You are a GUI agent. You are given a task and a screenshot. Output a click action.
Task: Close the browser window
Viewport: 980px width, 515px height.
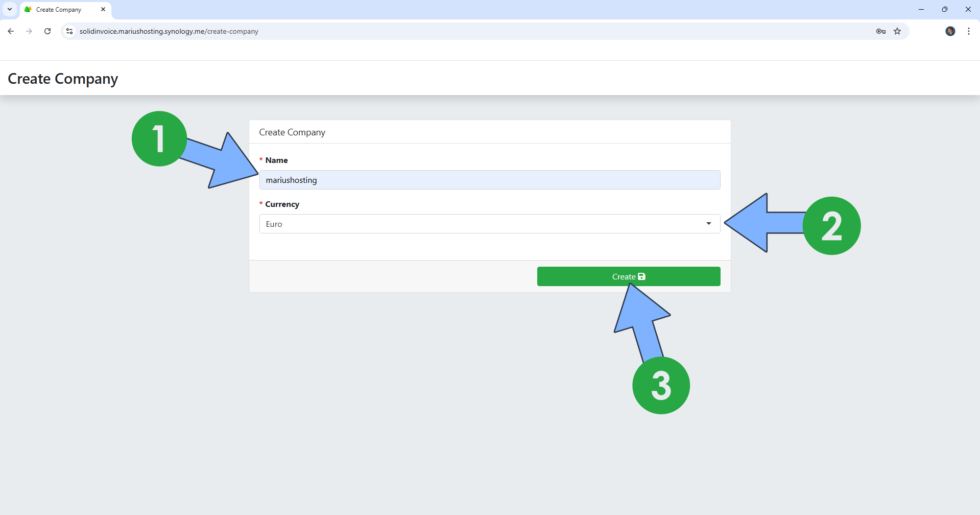[x=968, y=9]
